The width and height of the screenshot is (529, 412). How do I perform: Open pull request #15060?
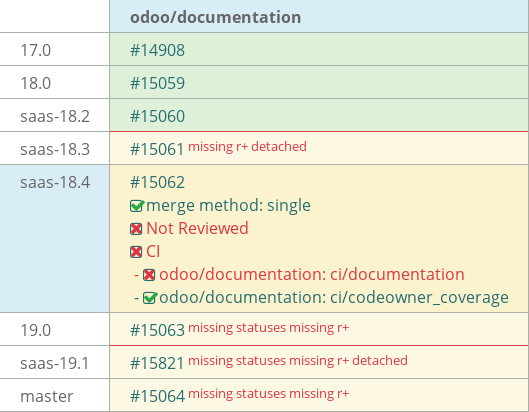coord(157,116)
